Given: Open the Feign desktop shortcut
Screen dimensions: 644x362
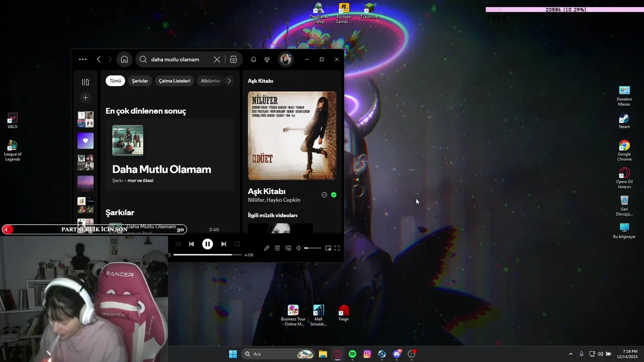Looking at the screenshot, I should 344,313.
